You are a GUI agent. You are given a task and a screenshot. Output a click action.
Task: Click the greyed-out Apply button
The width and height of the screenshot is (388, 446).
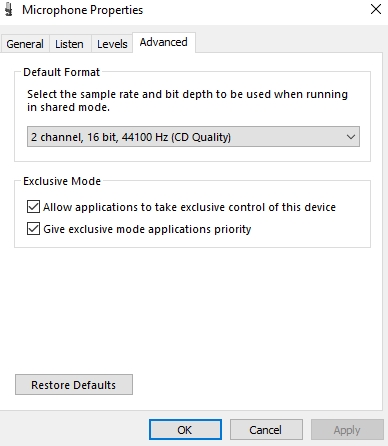click(x=347, y=430)
